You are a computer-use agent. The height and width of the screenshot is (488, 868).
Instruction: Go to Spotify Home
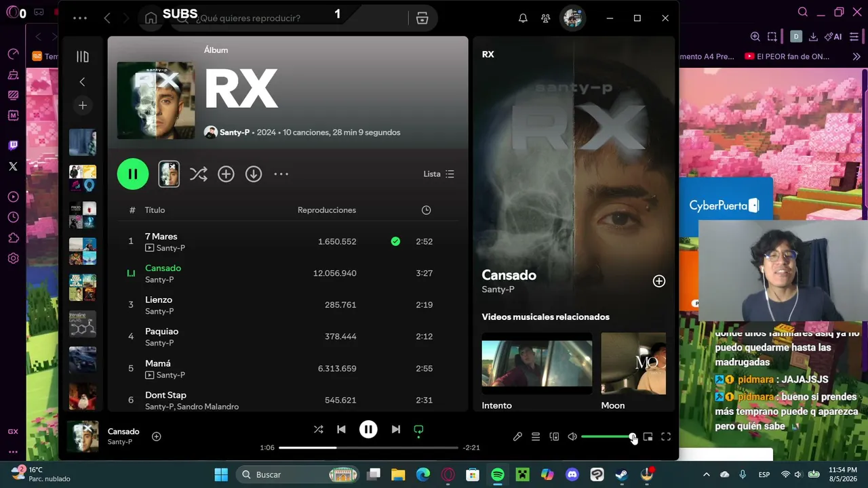[x=151, y=18]
